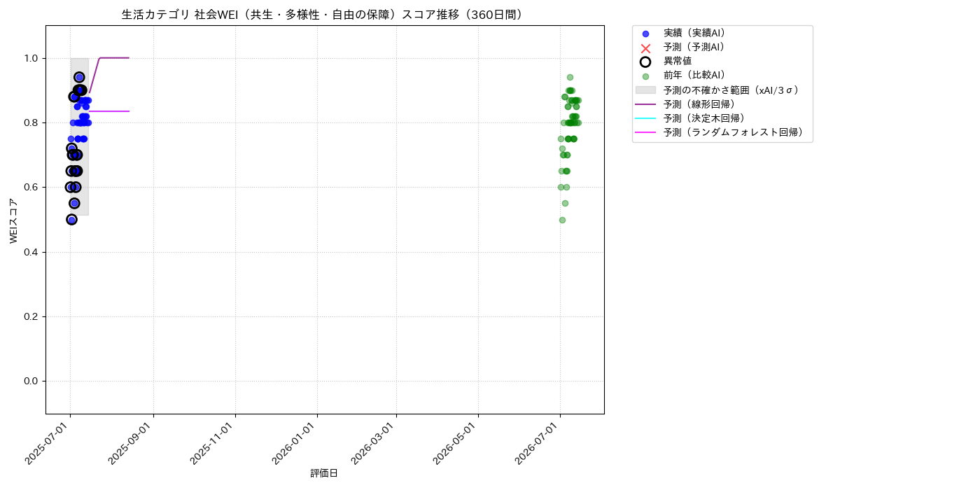The height and width of the screenshot is (490, 980).
Task: Click legend label 予測（決定木回帰）
Action: (707, 118)
